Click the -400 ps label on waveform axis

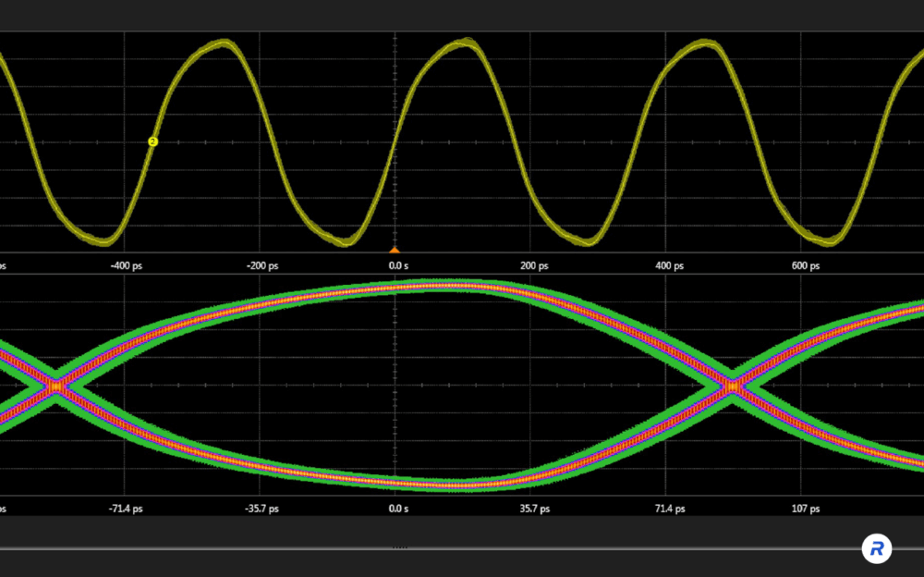[126, 266]
